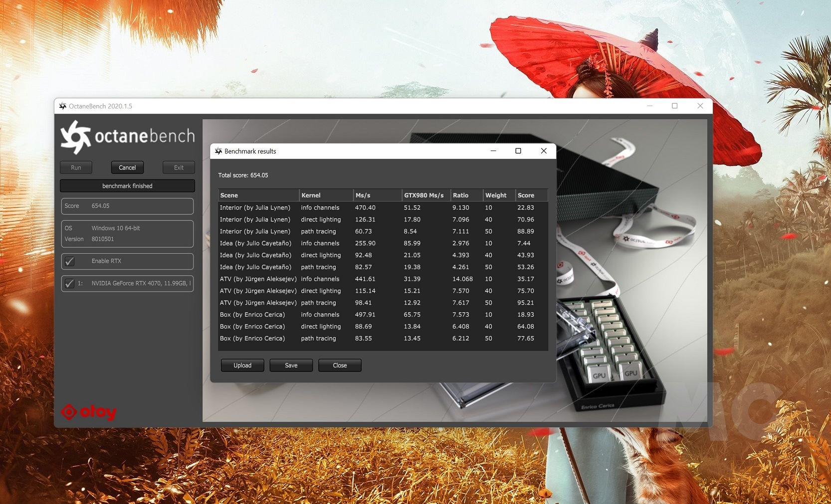
Task: Close the Benchmark results dialog with X
Action: 544,151
